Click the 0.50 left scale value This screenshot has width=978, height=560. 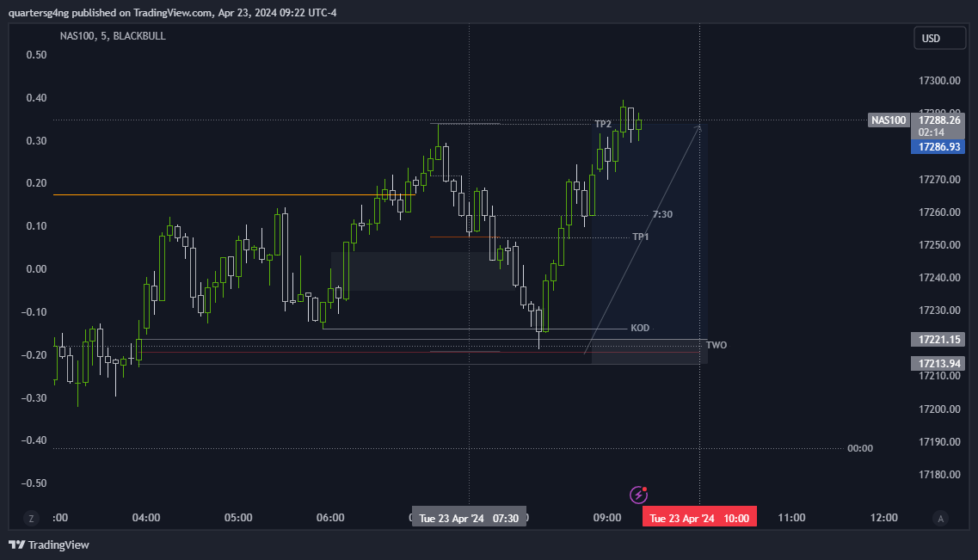[x=36, y=55]
